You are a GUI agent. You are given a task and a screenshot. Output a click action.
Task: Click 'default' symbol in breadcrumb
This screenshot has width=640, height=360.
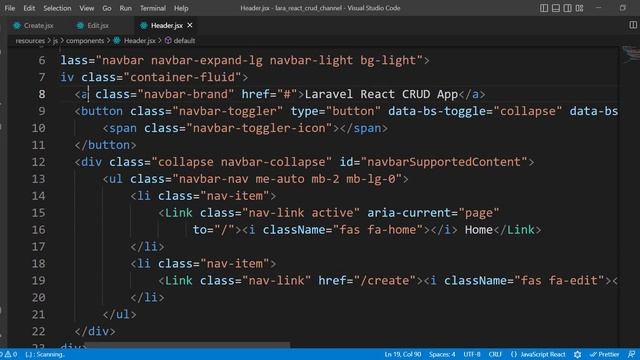(x=184, y=41)
